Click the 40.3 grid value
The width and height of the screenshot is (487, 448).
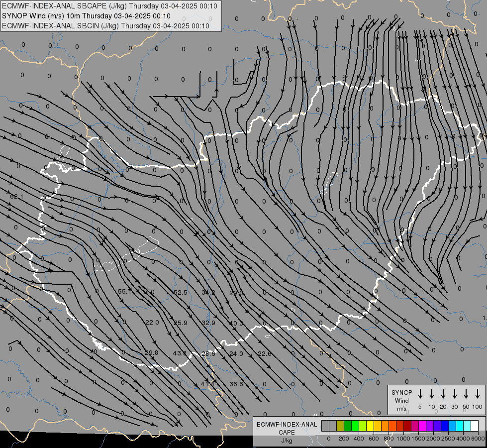(x=236, y=324)
